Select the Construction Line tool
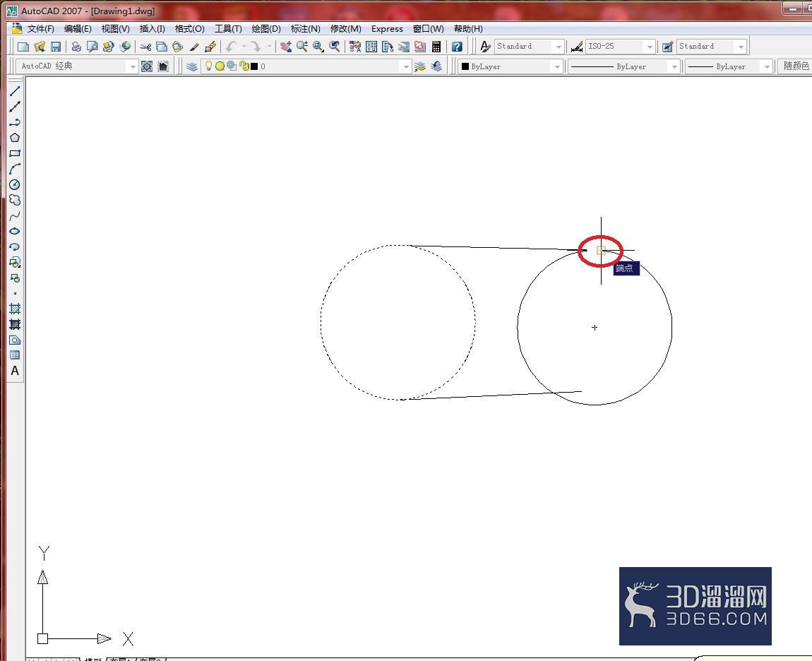This screenshot has height=661, width=812. pyautogui.click(x=15, y=107)
